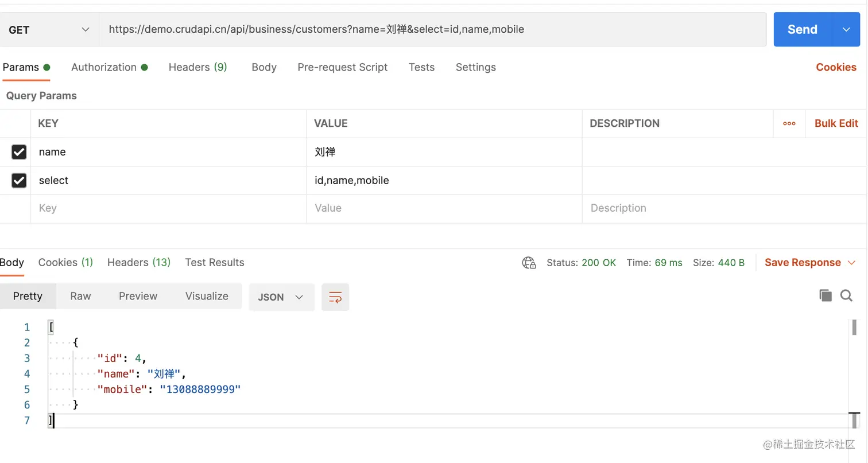Click the "id": 4 JSON line
Image resolution: width=868 pixels, height=463 pixels.
coord(122,359)
